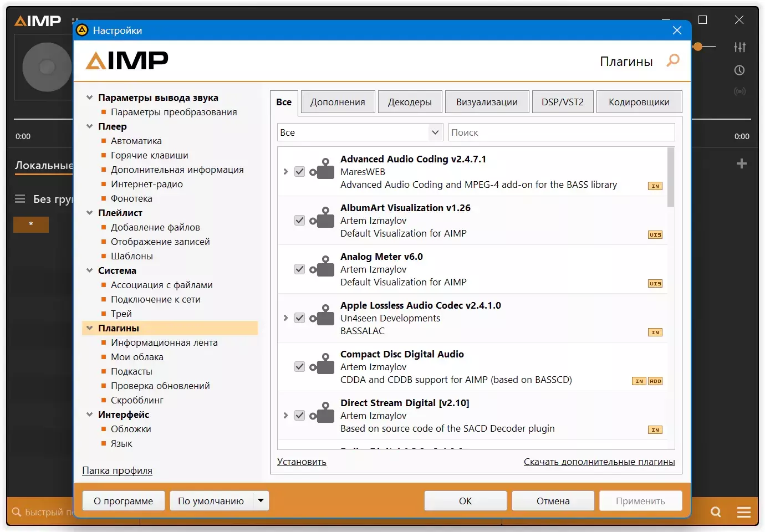Image resolution: width=765 pixels, height=532 pixels.
Task: Click the AIMP icon in the Настройки title bar
Action: click(x=83, y=30)
